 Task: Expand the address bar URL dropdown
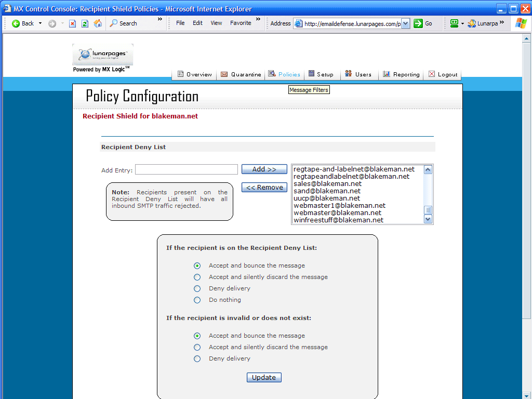pos(406,23)
